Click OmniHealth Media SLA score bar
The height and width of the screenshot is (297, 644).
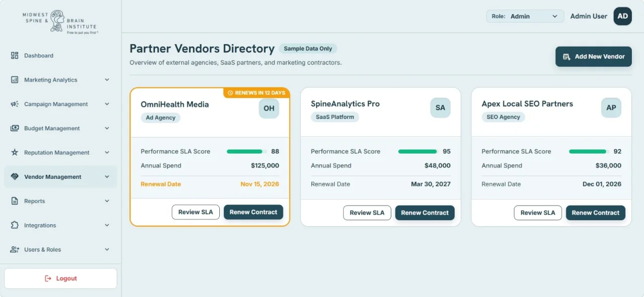(247, 151)
